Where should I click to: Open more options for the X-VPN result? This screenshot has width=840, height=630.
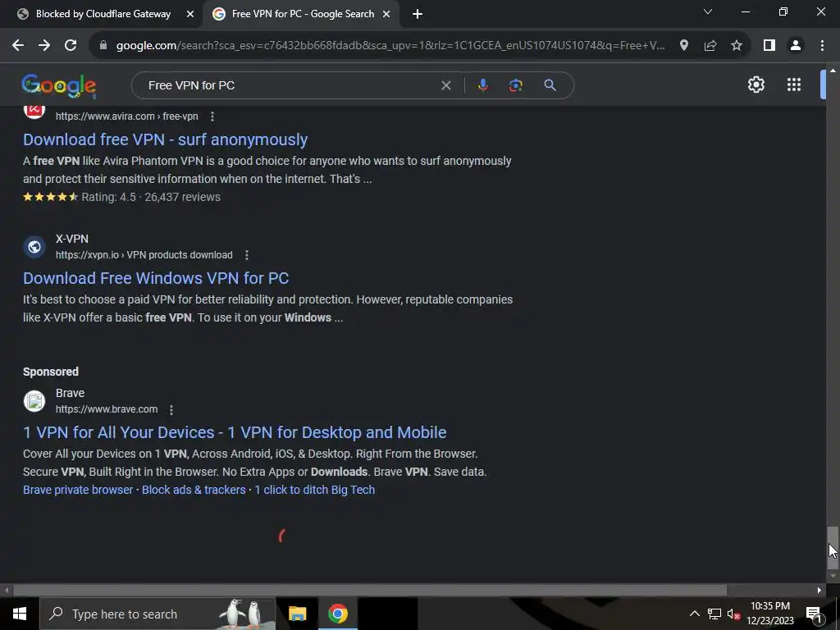pyautogui.click(x=246, y=255)
